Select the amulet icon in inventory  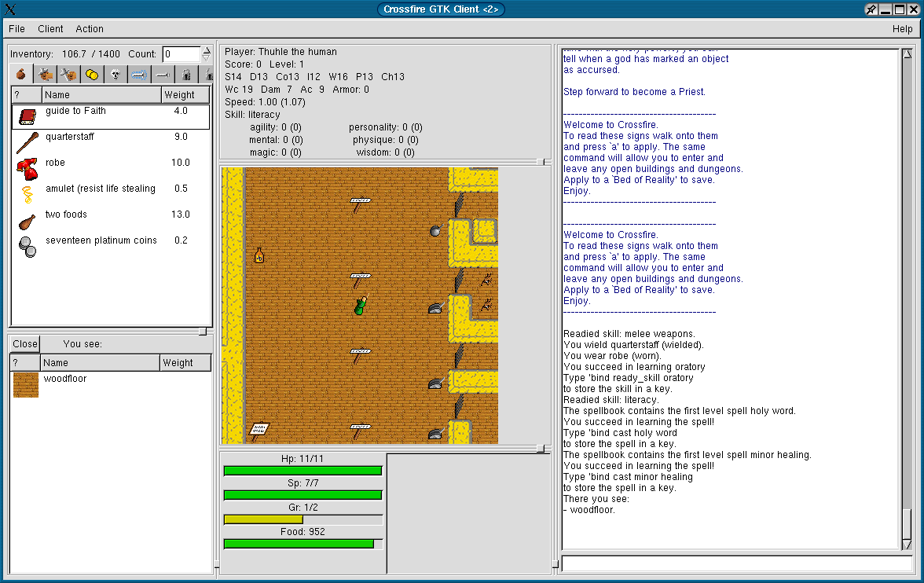tap(27, 195)
